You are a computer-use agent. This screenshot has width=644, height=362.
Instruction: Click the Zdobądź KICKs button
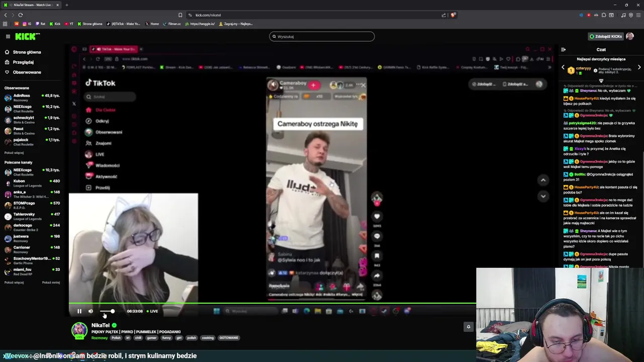point(606,36)
